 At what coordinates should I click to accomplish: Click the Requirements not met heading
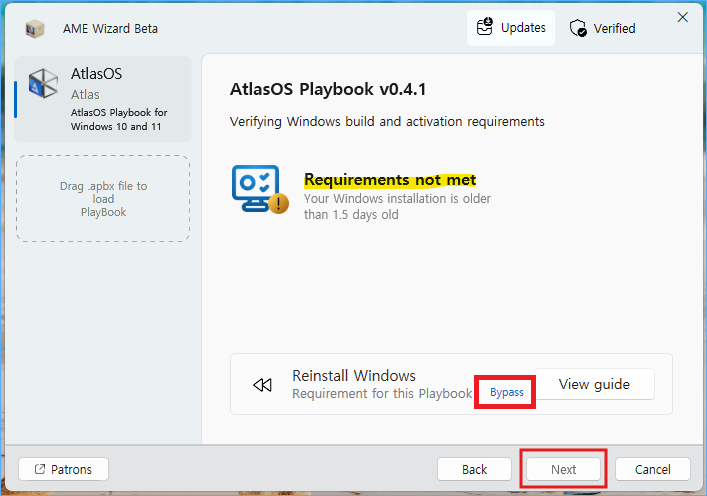[x=390, y=180]
